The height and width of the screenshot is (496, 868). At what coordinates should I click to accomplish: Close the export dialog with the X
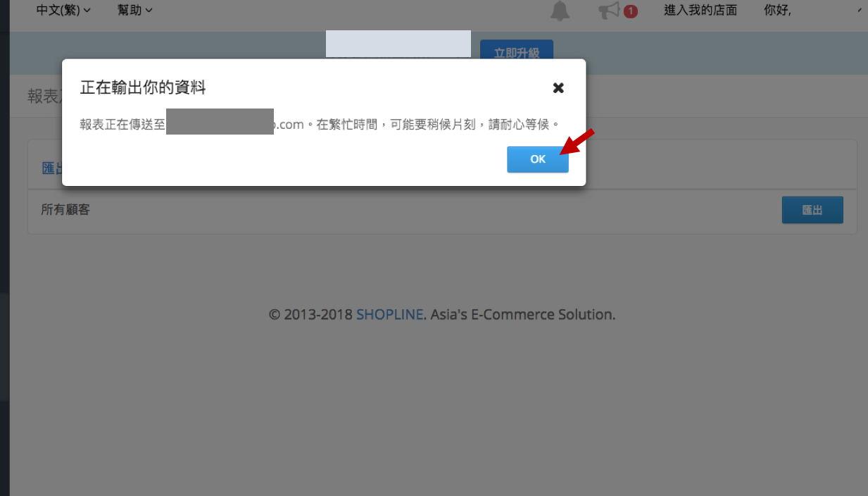tap(558, 88)
